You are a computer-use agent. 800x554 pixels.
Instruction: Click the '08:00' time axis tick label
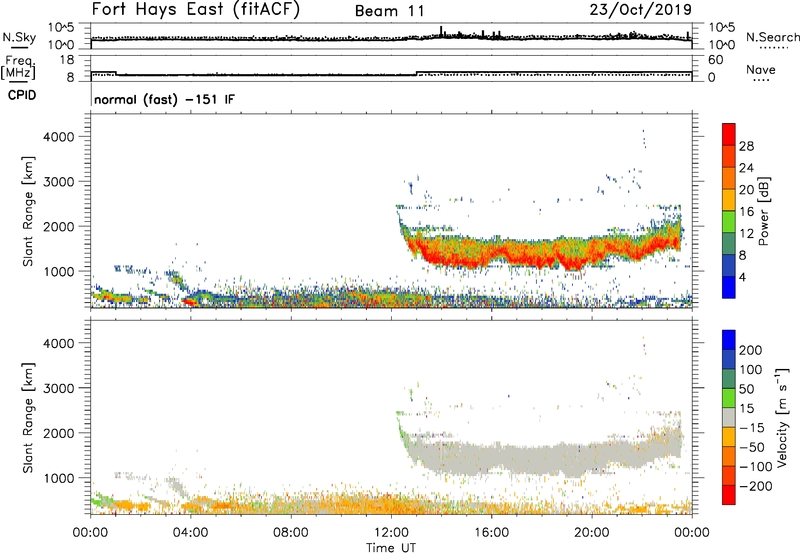(291, 533)
